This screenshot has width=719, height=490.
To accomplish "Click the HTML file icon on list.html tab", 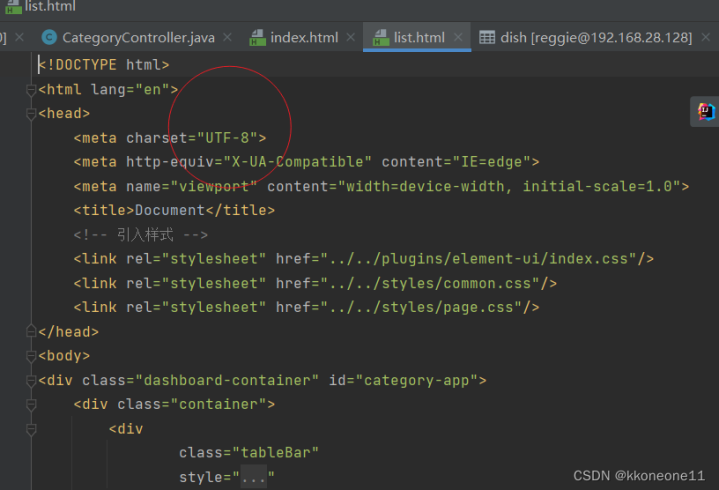I will point(381,38).
